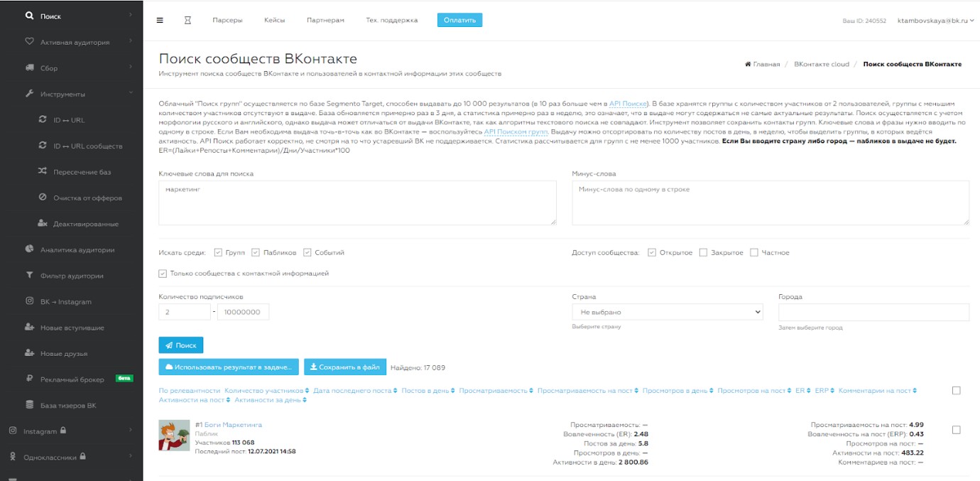
Task: Click the truck icon beside Сбор
Action: tap(29, 67)
